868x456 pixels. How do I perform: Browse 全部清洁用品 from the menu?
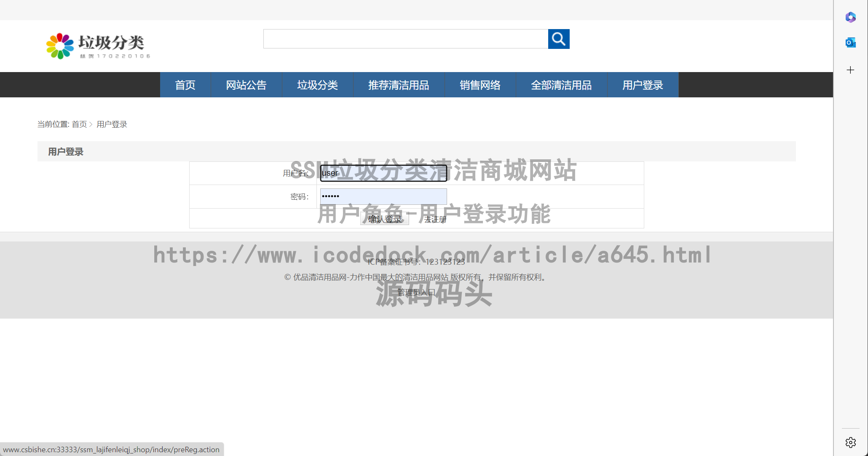(561, 85)
